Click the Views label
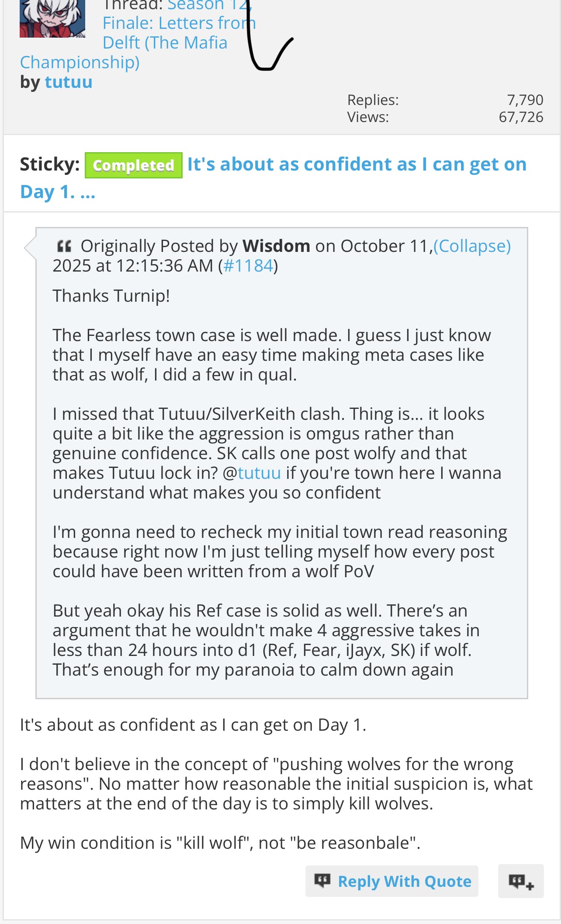The height and width of the screenshot is (924, 561). (x=367, y=117)
